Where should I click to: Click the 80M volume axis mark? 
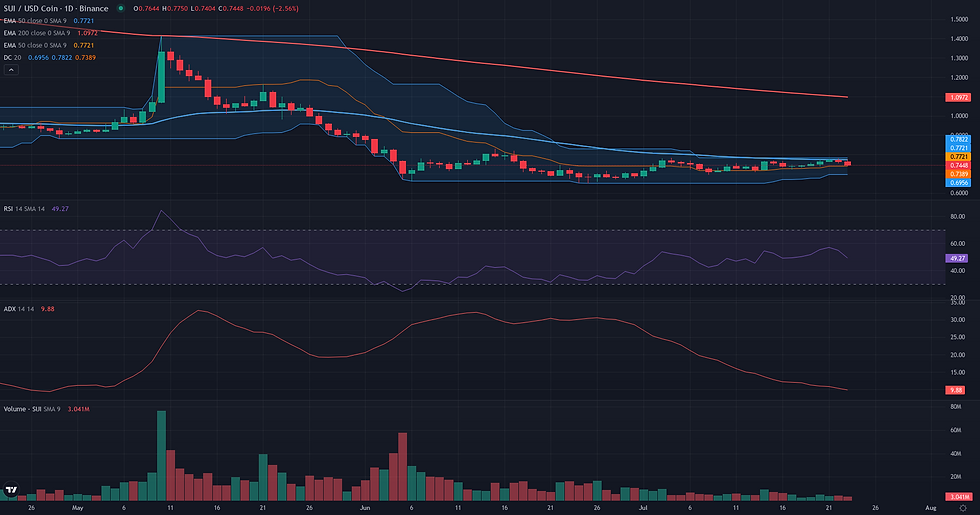956,407
